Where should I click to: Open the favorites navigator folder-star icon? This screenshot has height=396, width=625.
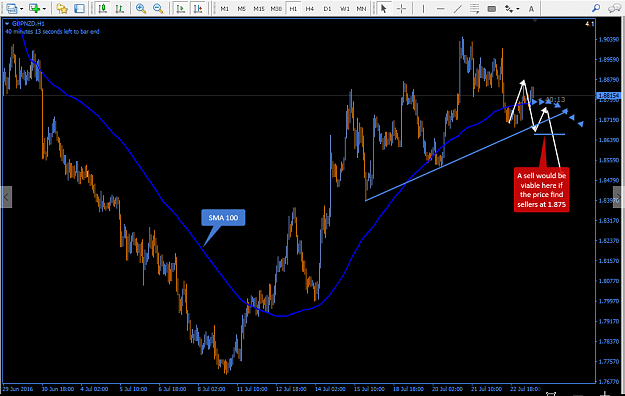(62, 8)
